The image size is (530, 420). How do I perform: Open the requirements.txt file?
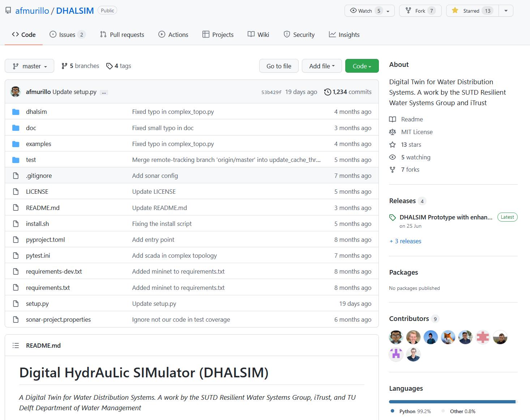(x=48, y=288)
